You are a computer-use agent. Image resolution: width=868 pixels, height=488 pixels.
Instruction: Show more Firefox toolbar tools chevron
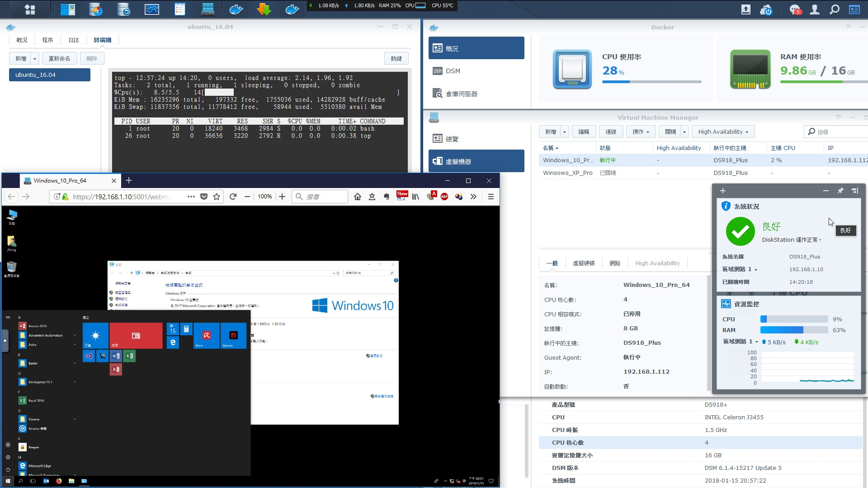tap(473, 197)
